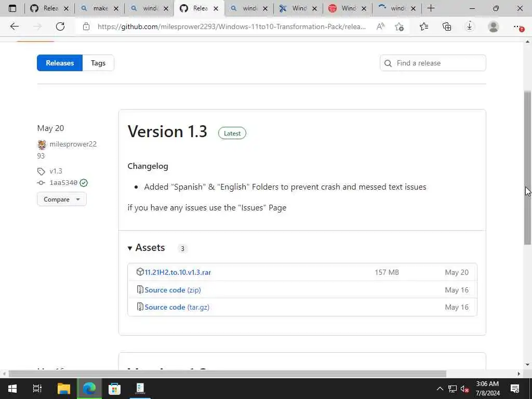Click the vertical page scrollbar thumb
Image resolution: width=532 pixels, height=399 pixels.
point(527,168)
